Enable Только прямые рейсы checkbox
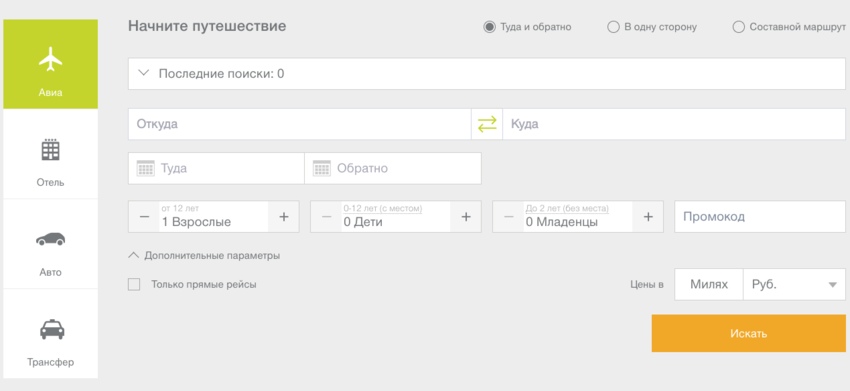Screen dimensions: 850x391 click(x=134, y=284)
